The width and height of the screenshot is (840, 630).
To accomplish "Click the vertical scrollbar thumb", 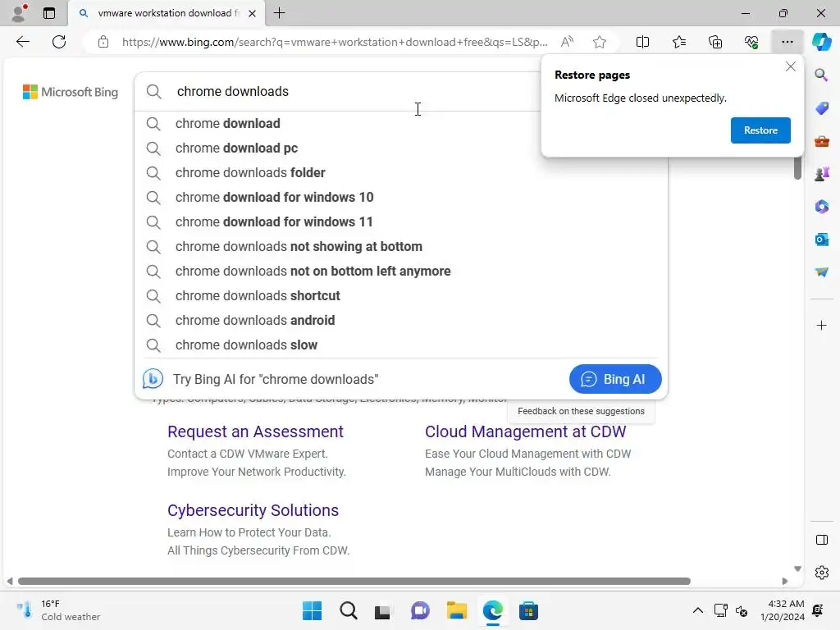I will [797, 167].
